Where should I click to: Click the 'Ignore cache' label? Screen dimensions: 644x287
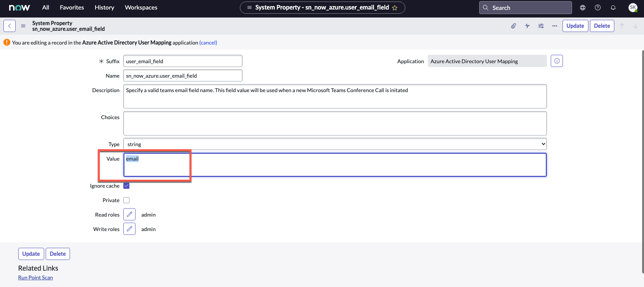click(x=105, y=186)
